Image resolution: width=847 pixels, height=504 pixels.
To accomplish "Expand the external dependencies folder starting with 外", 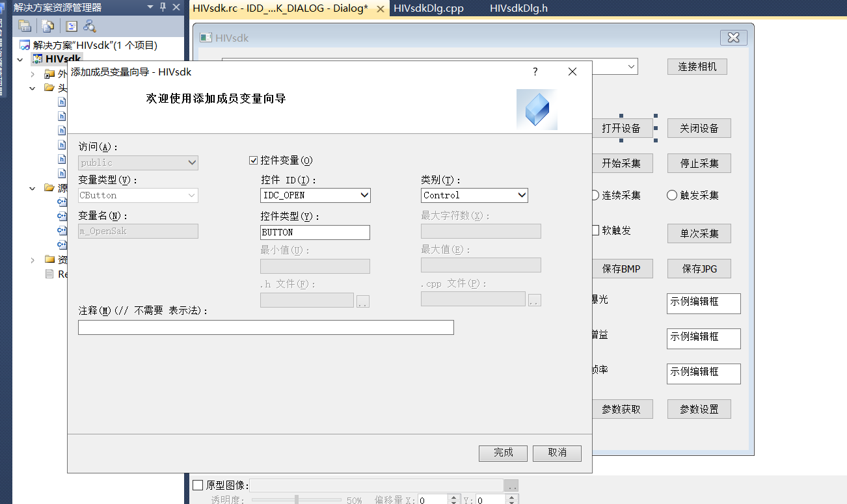I will click(33, 73).
